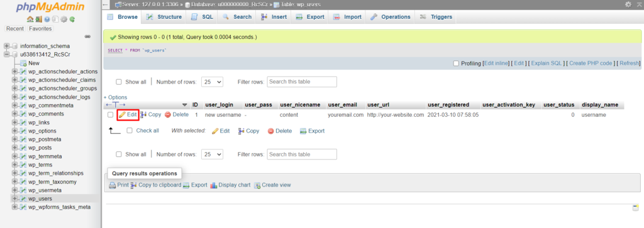Viewport: 644px width, 228px height.
Task: Open the top Number of rows dropdown
Action: (212, 82)
